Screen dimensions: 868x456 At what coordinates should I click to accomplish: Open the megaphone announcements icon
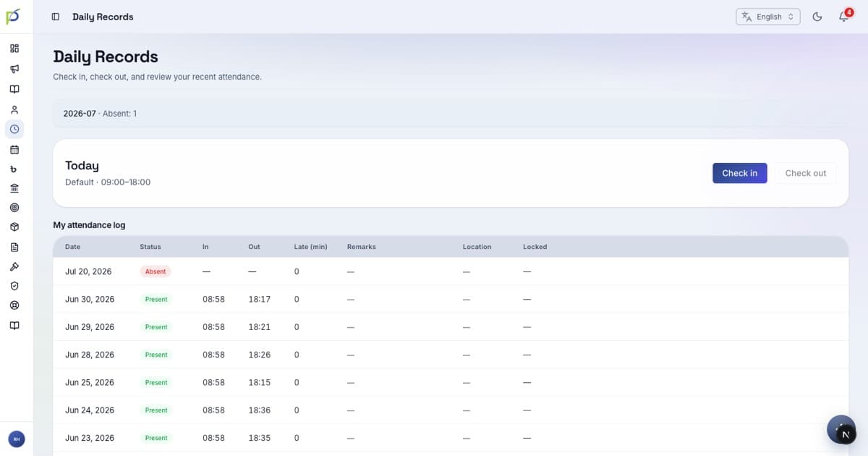tap(14, 69)
